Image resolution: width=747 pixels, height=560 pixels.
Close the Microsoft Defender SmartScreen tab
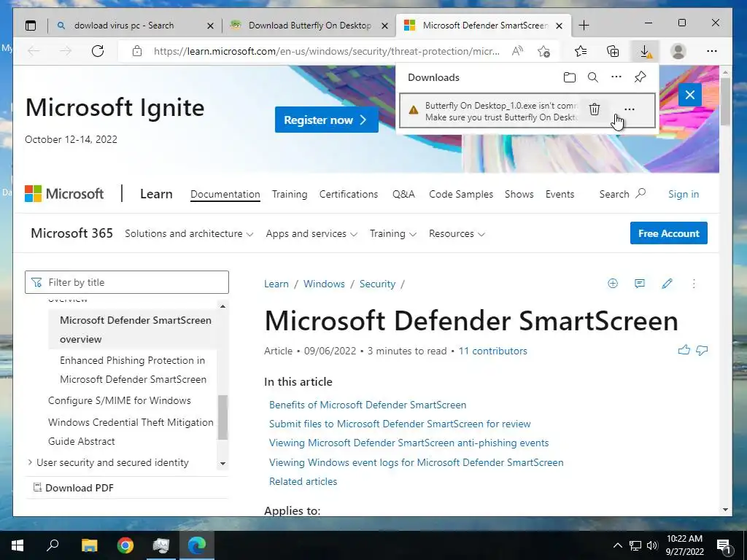tap(560, 26)
